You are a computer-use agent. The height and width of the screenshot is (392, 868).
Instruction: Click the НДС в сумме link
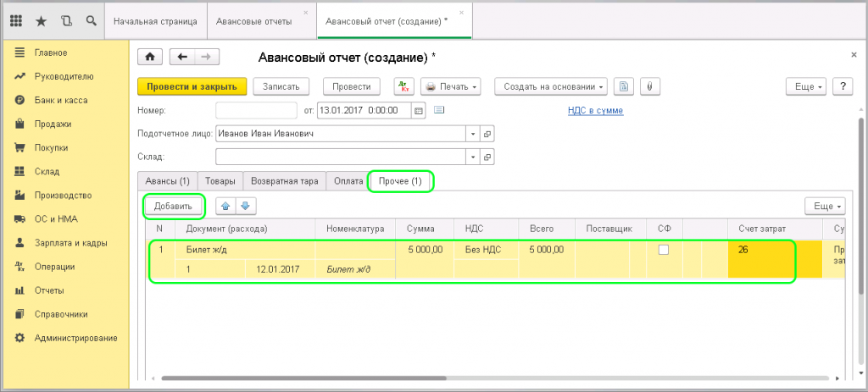tap(595, 110)
